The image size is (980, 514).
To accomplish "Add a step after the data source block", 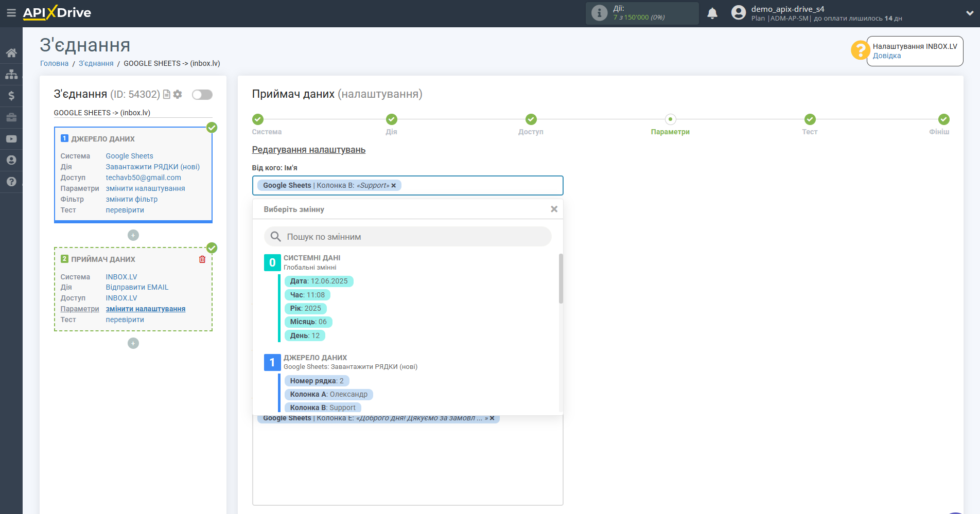I will coord(133,235).
